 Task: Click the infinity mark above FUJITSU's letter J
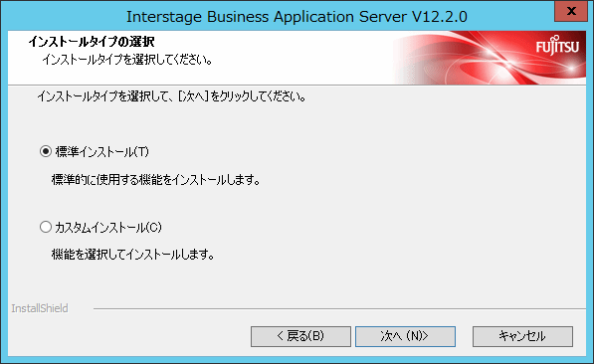point(556,37)
